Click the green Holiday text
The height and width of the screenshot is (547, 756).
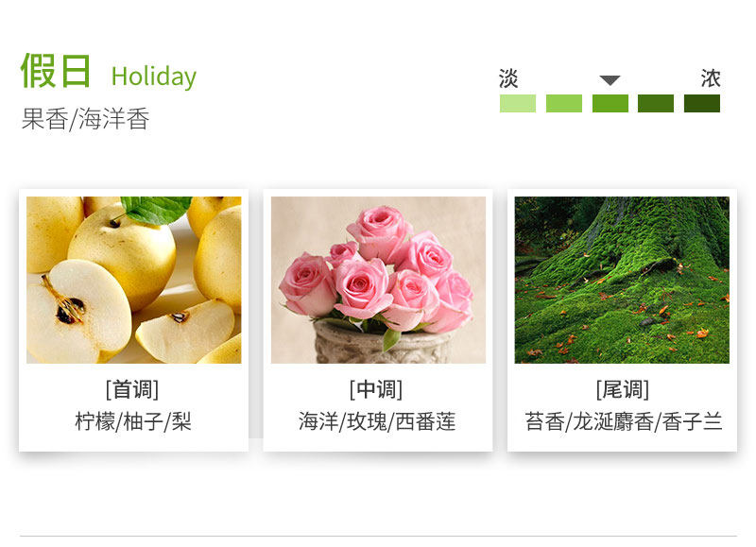tap(154, 77)
